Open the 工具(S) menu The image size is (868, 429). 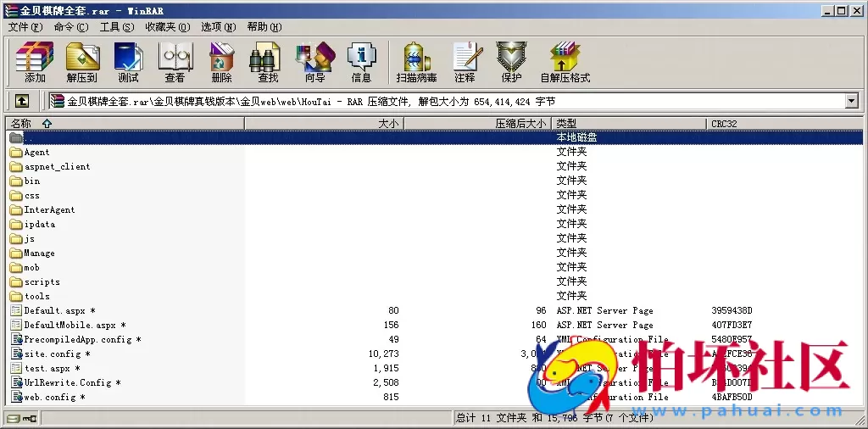117,26
